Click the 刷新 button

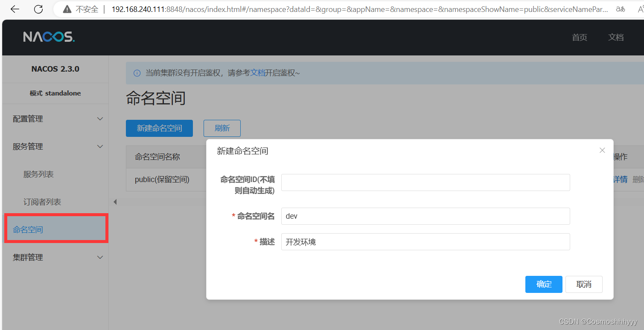[x=222, y=128]
